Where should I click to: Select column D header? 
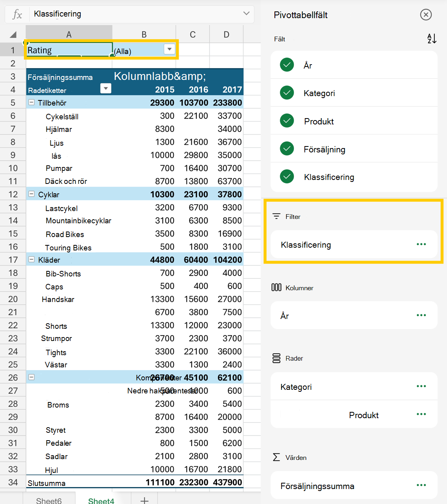[226, 34]
